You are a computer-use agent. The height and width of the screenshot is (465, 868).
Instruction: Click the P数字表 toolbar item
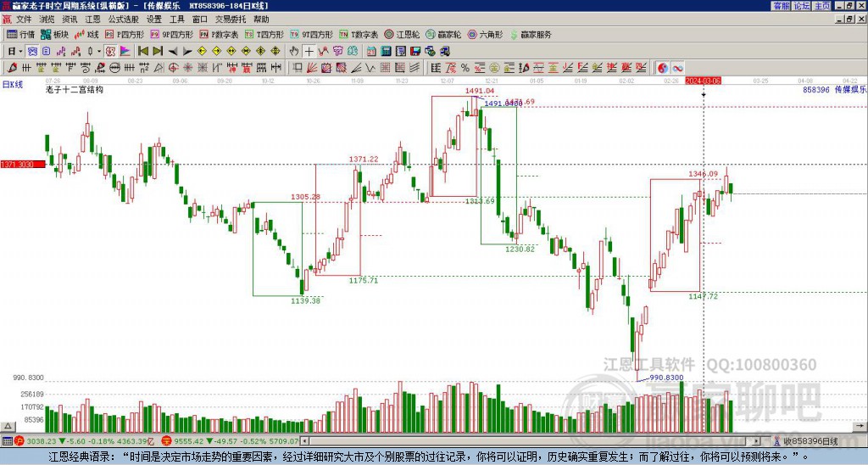pyautogui.click(x=220, y=34)
